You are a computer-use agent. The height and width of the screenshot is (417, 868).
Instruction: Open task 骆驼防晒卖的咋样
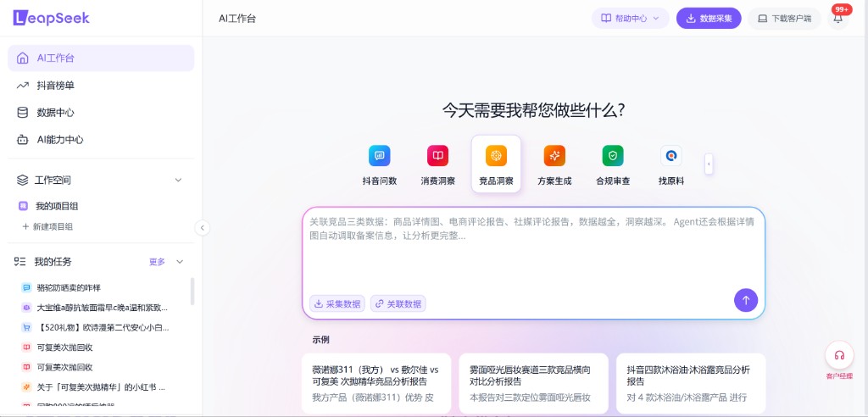(x=69, y=288)
